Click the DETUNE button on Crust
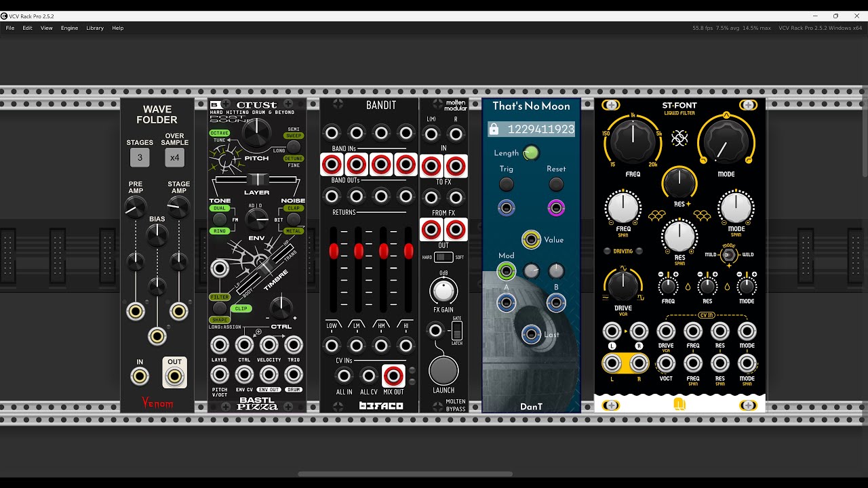868x488 pixels. [294, 158]
